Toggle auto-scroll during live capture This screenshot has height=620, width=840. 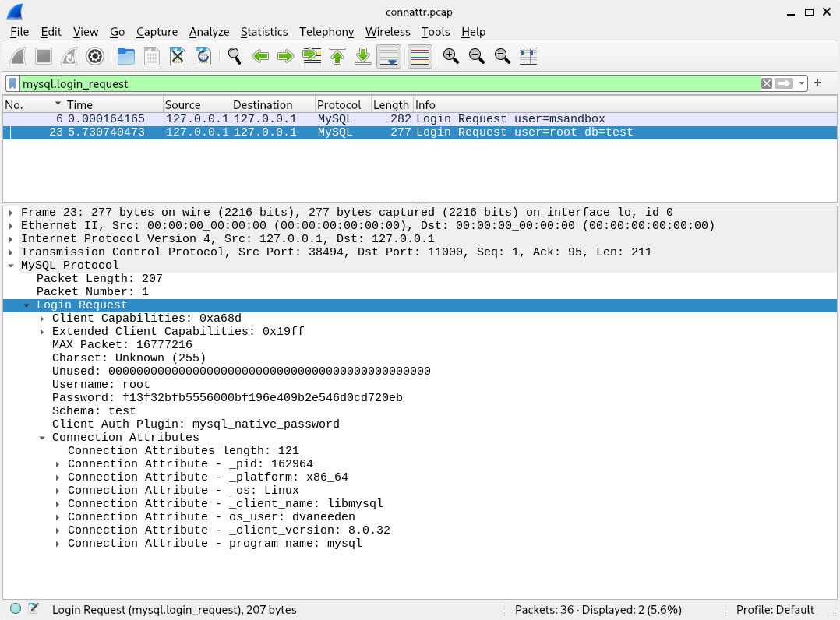pos(388,56)
